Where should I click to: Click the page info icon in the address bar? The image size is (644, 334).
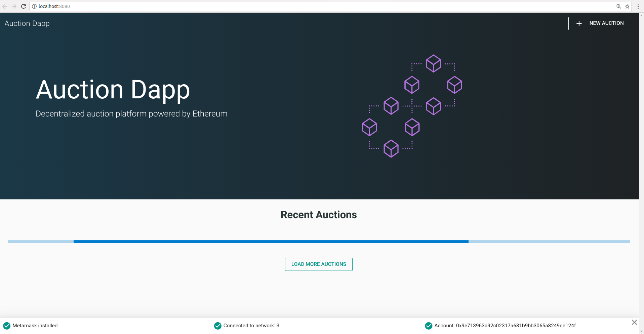34,6
